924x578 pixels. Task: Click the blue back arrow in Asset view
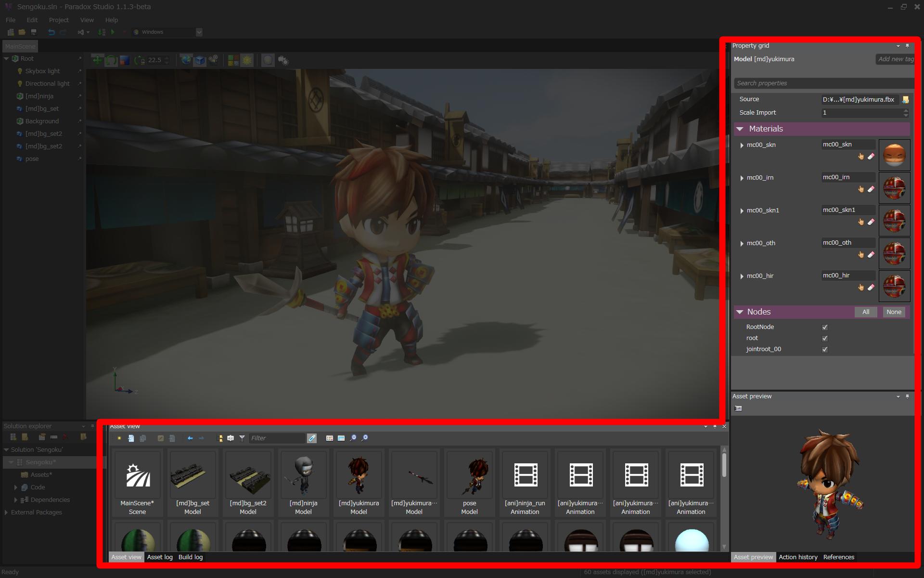(190, 438)
